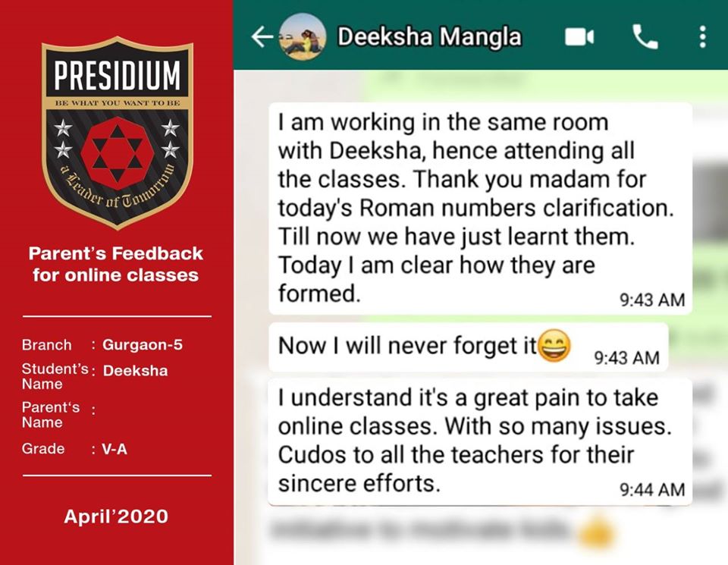Open contact info via Deeksha Mangla name
Screen dimensions: 728x565
[x=429, y=36]
